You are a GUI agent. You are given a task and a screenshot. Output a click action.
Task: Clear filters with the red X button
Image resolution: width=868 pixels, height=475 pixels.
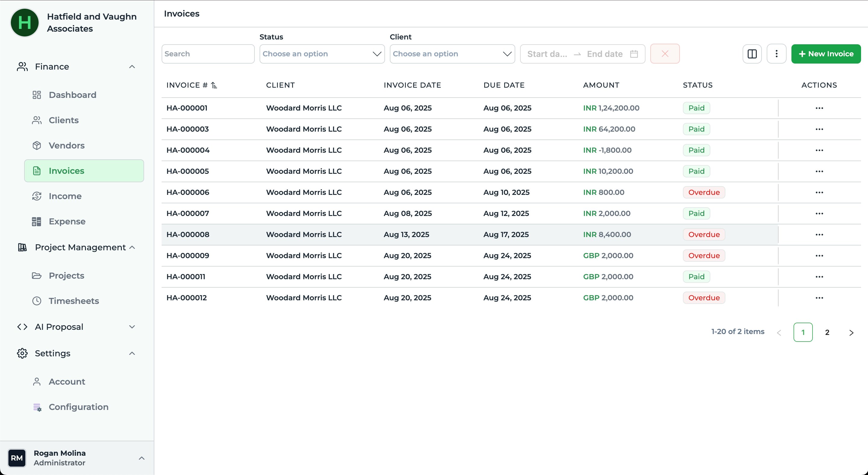[665, 54]
